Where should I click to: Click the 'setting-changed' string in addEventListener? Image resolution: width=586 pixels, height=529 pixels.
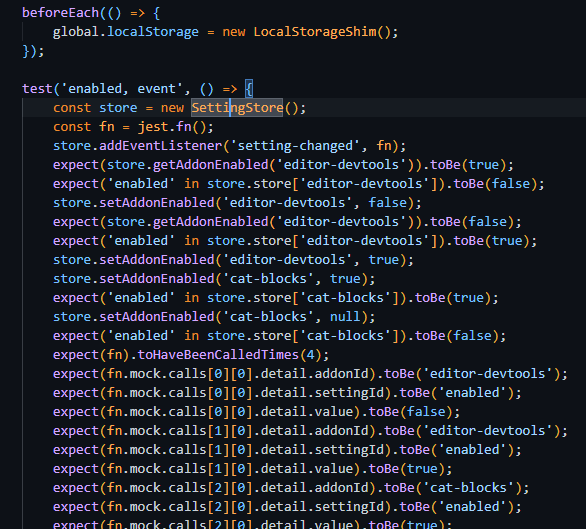[295, 146]
